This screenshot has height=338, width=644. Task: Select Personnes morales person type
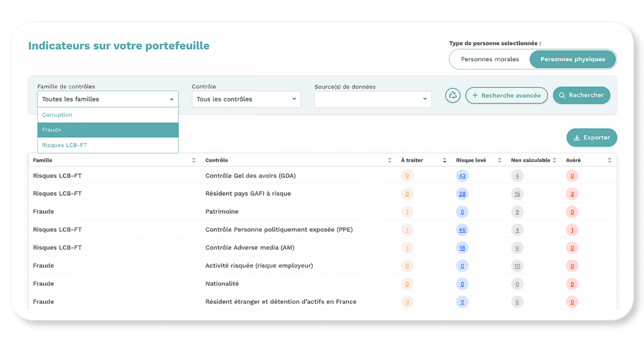(490, 60)
